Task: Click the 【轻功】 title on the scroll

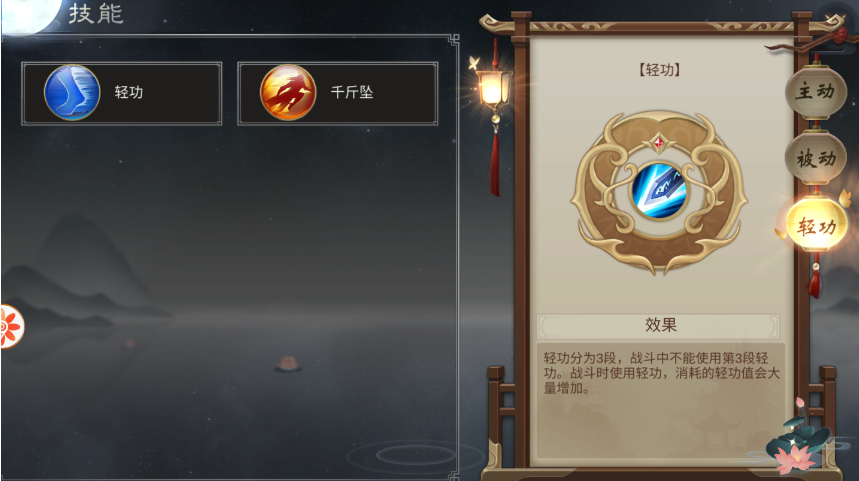Action: 659,70
